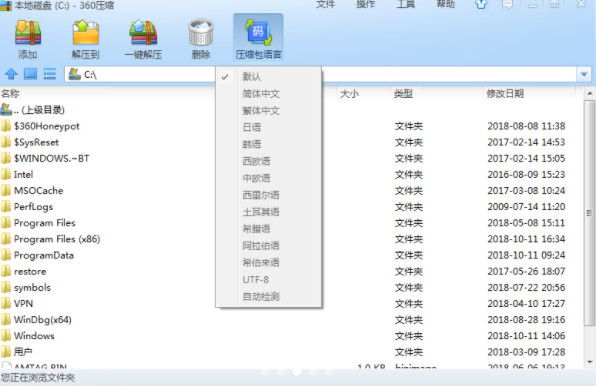Open the 文件 menu
The image size is (596, 386).
tap(325, 5)
